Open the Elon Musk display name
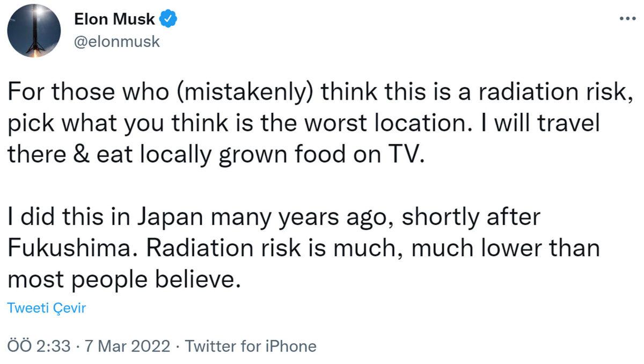This screenshot has height=364, width=644. point(114,20)
